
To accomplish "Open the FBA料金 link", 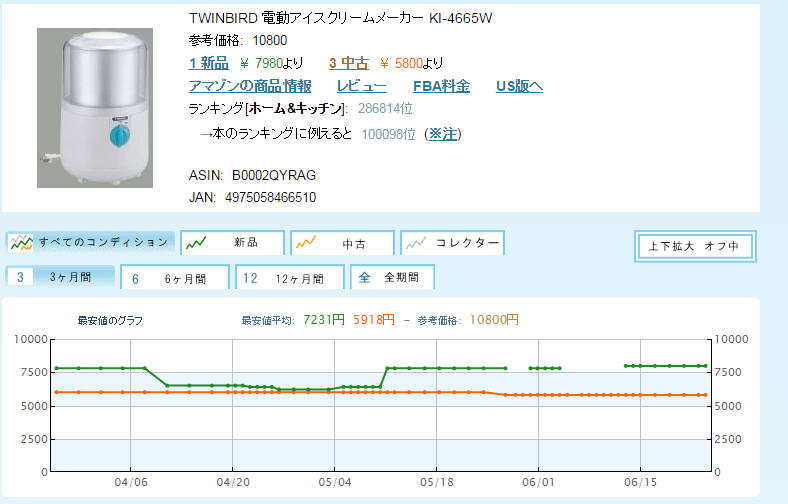I will [441, 86].
